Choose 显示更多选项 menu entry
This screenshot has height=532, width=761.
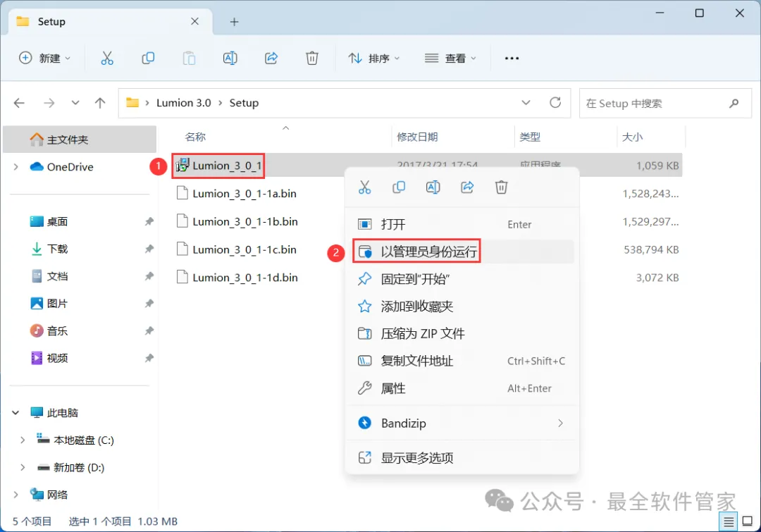462,458
